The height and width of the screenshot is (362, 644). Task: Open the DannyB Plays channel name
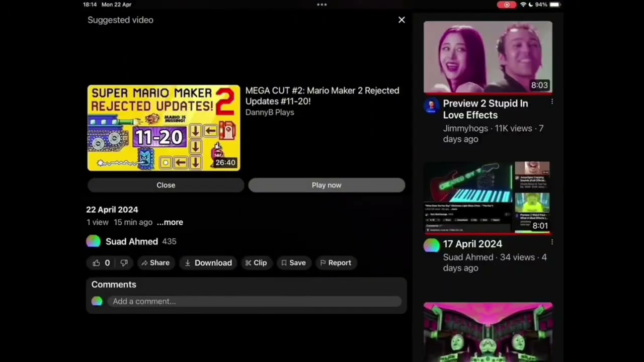point(270,112)
